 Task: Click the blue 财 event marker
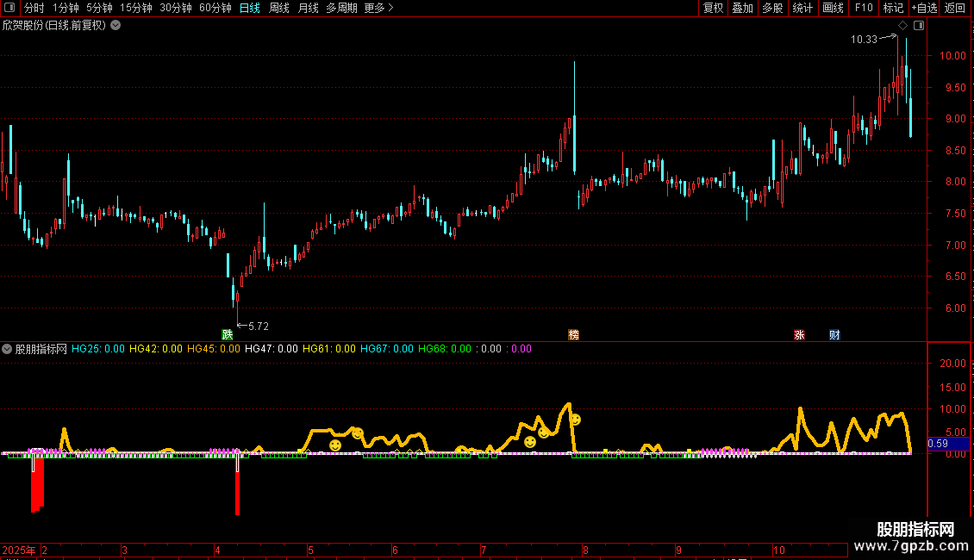point(835,334)
